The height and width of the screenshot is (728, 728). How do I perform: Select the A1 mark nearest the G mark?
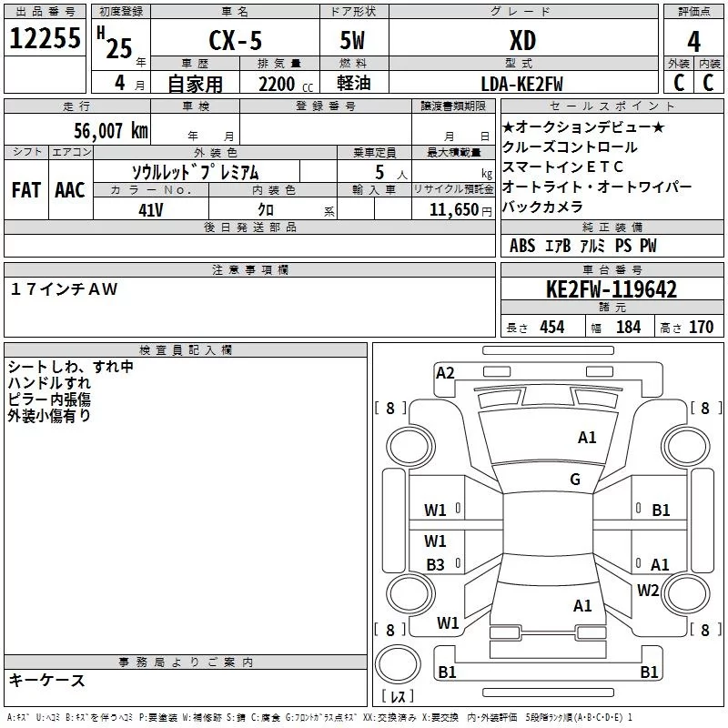pyautogui.click(x=587, y=438)
